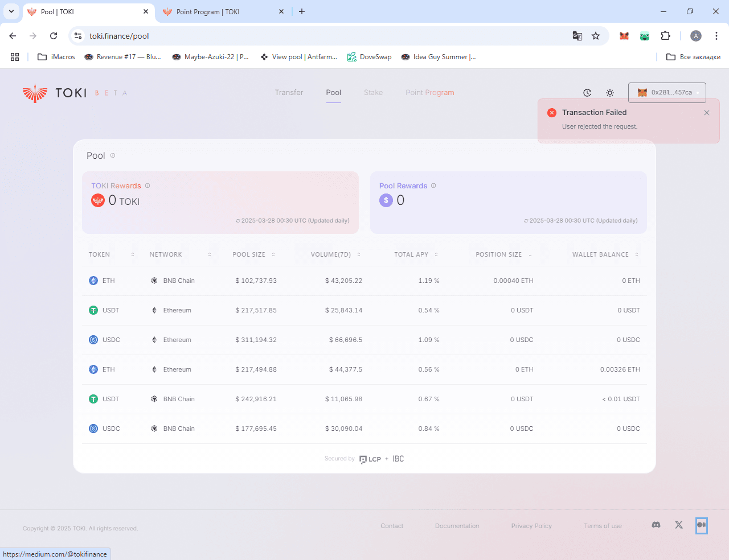729x560 pixels.
Task: Sort by POSITION SIZE column
Action: pos(530,255)
